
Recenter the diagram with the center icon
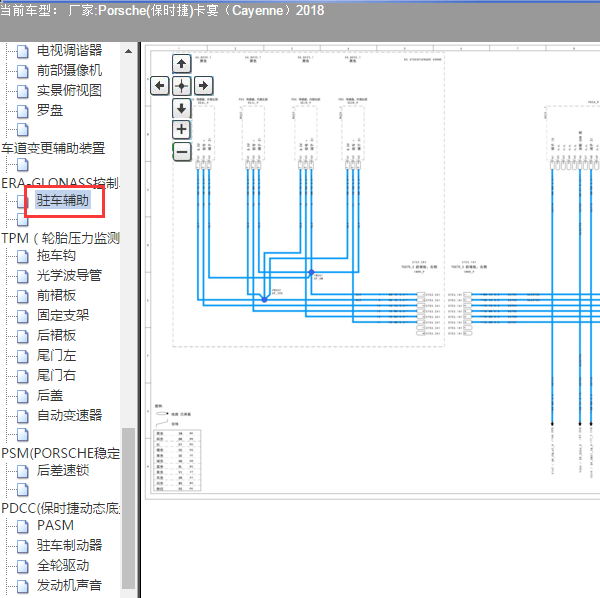[181, 85]
